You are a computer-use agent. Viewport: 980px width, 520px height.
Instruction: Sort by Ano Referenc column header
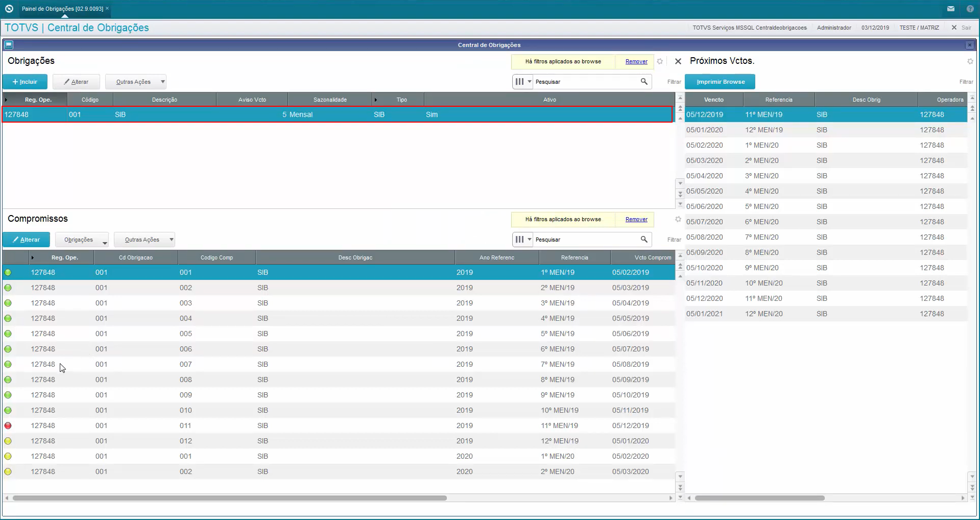[x=497, y=257]
